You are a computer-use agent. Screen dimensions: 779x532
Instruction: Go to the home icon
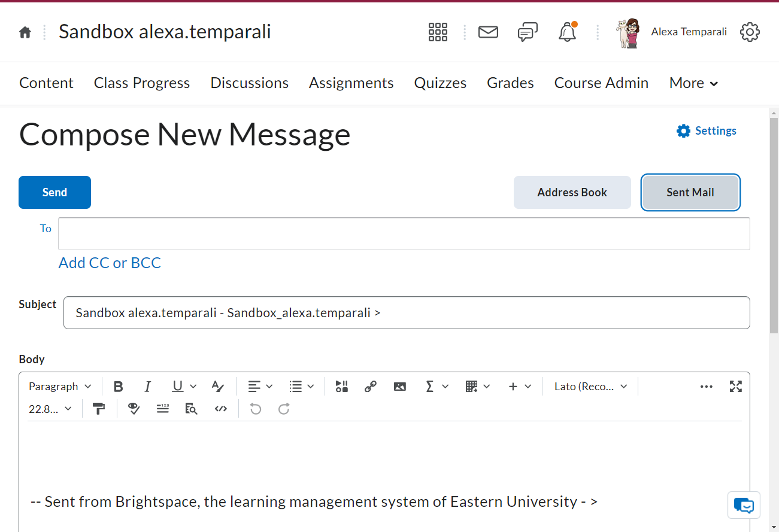[x=25, y=32]
